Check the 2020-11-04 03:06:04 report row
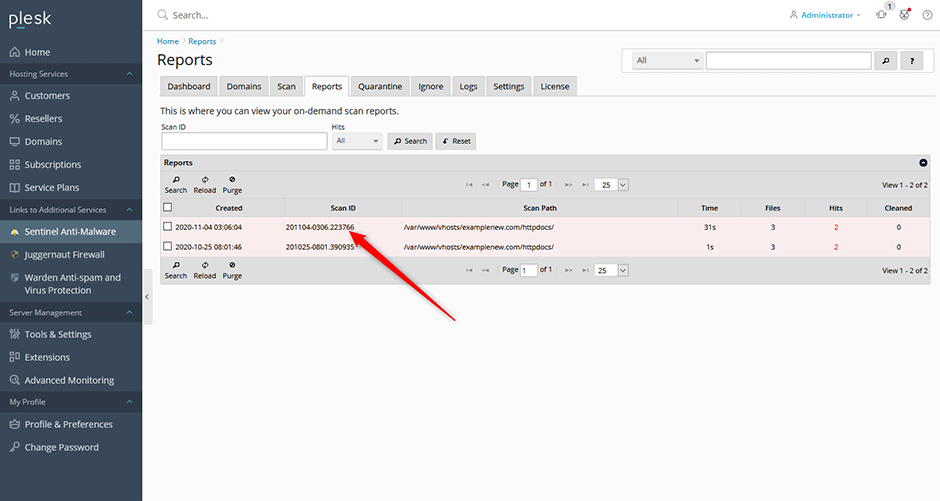 click(x=168, y=227)
